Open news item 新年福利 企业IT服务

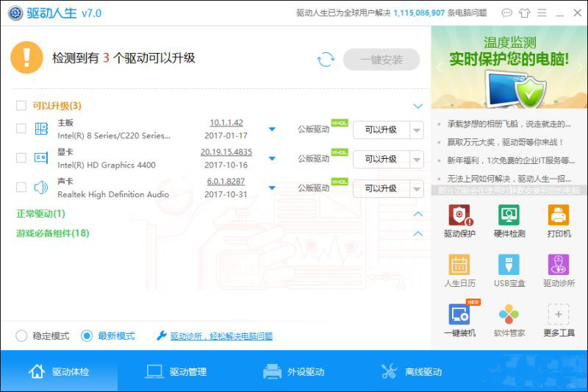click(x=511, y=160)
